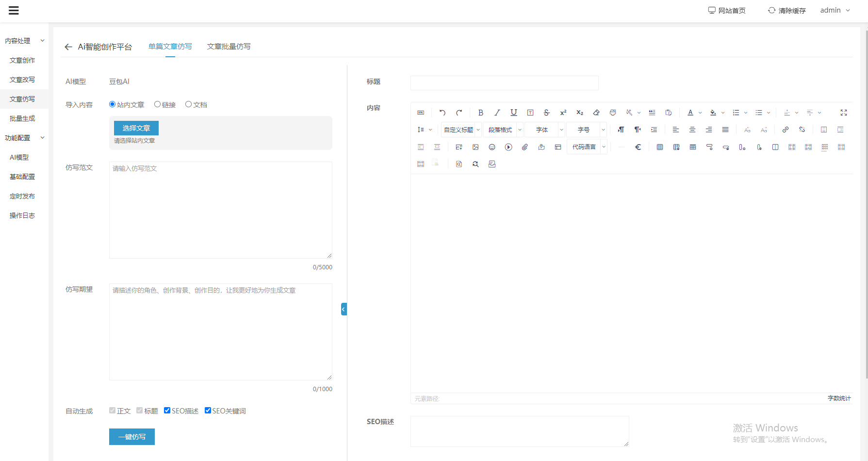868x461 pixels.
Task: Open editor preview icon
Action: [459, 164]
